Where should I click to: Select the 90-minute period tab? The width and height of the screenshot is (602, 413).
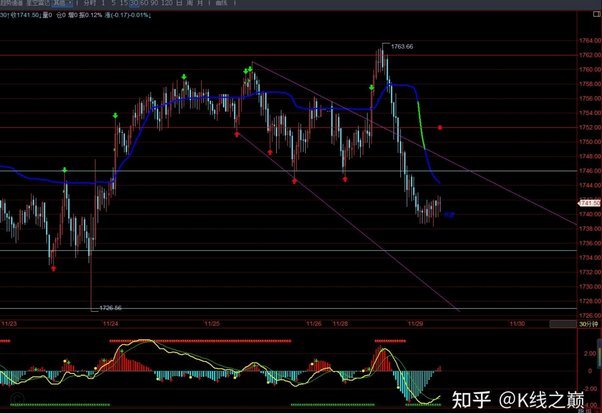155,3
